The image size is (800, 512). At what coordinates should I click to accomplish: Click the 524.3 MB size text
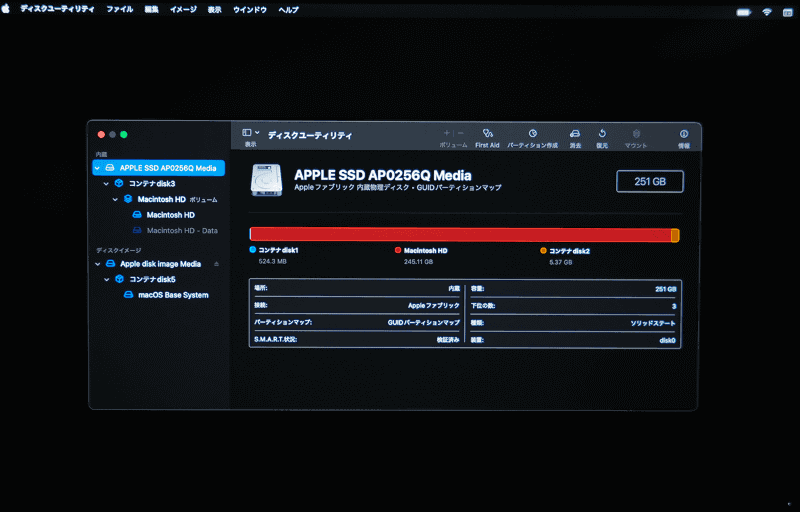tap(272, 262)
